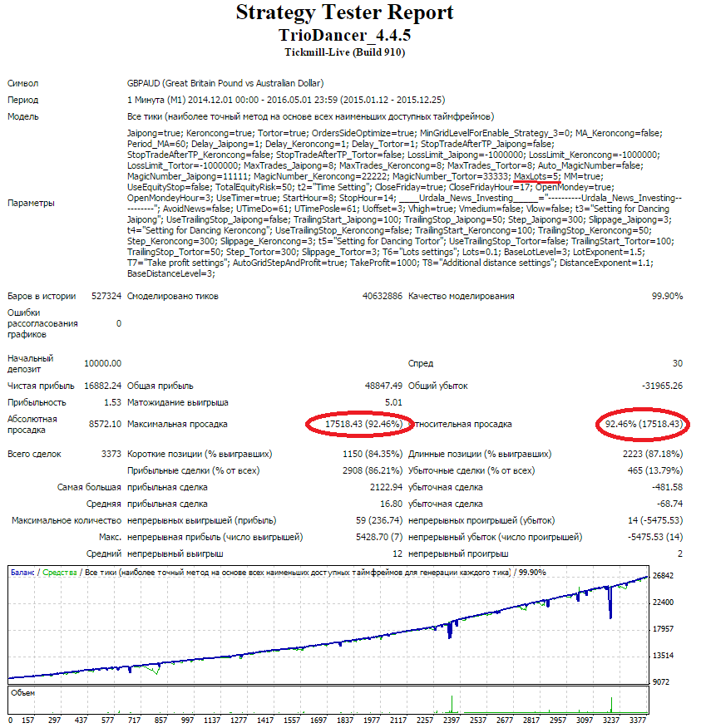
Task: Click the 'Всего сделок' label
Action: tap(34, 454)
